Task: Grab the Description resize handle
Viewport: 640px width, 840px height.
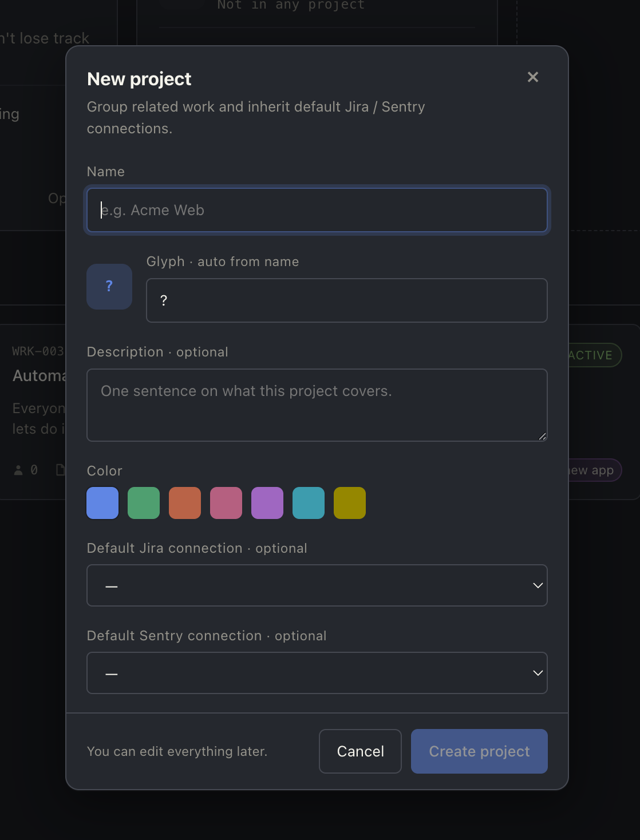Action: click(x=542, y=436)
